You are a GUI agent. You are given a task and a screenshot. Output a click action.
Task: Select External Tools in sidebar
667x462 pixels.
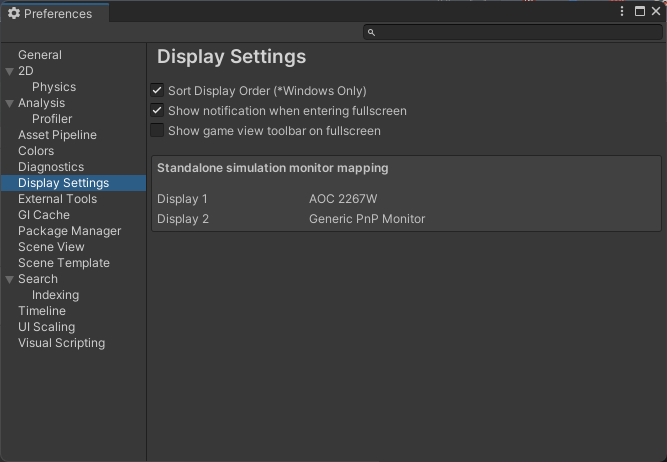57,199
